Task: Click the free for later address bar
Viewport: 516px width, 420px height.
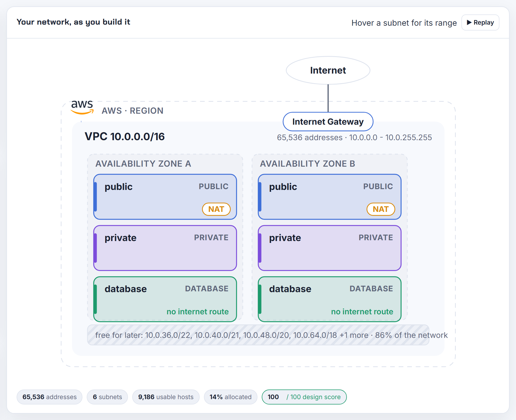Action: point(258,335)
